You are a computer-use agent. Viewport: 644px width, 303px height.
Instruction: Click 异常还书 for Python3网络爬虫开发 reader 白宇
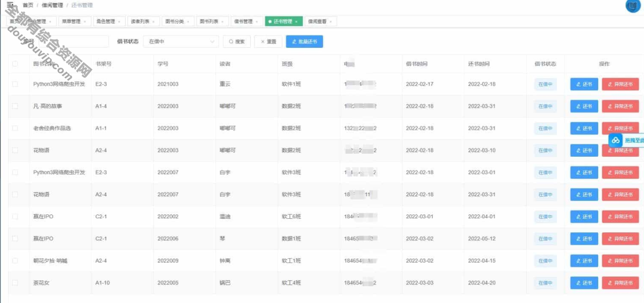point(620,172)
